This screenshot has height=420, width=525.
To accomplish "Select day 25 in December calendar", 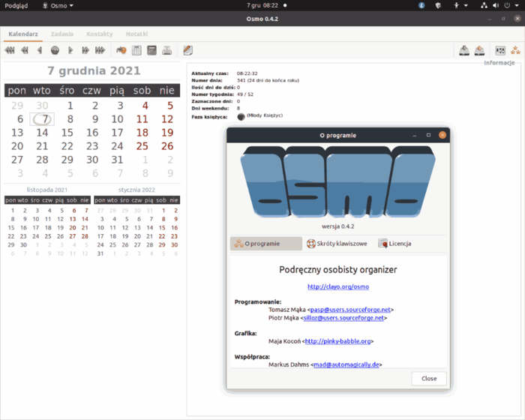I will 142,146.
